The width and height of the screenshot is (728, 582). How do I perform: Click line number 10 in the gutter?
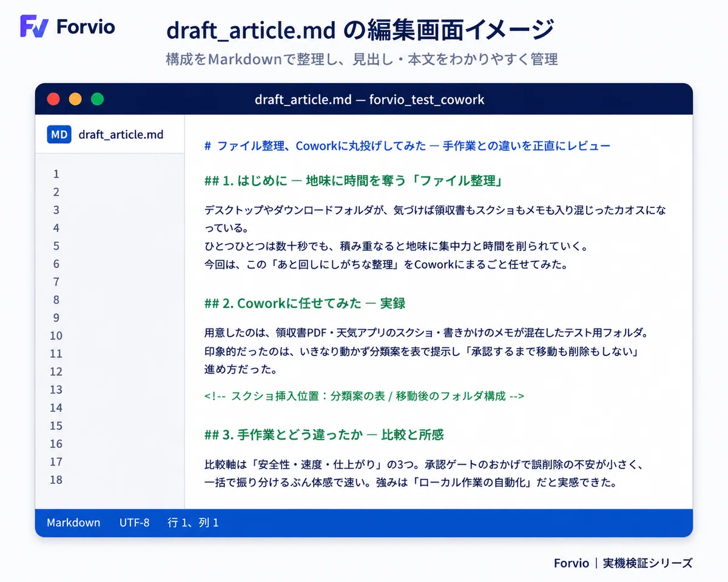pos(56,335)
